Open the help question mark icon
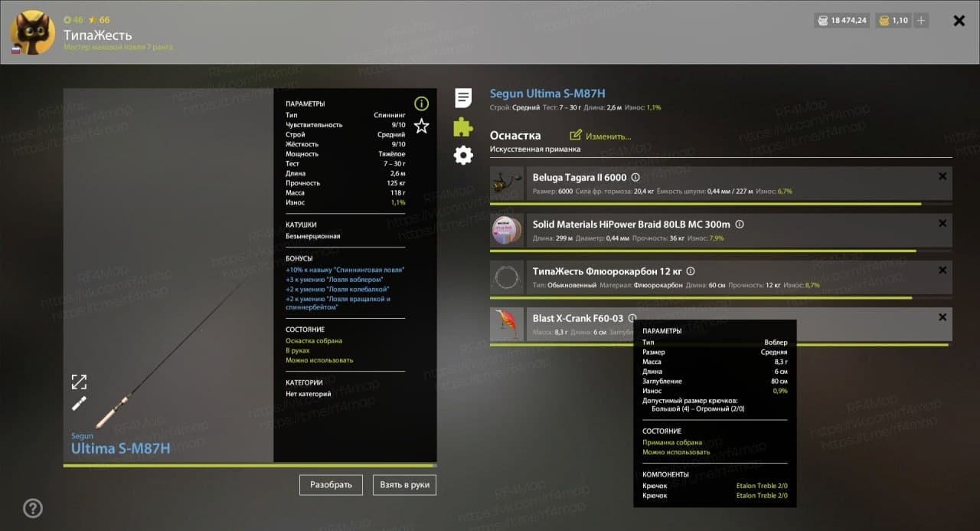This screenshot has height=531, width=980. [x=32, y=508]
